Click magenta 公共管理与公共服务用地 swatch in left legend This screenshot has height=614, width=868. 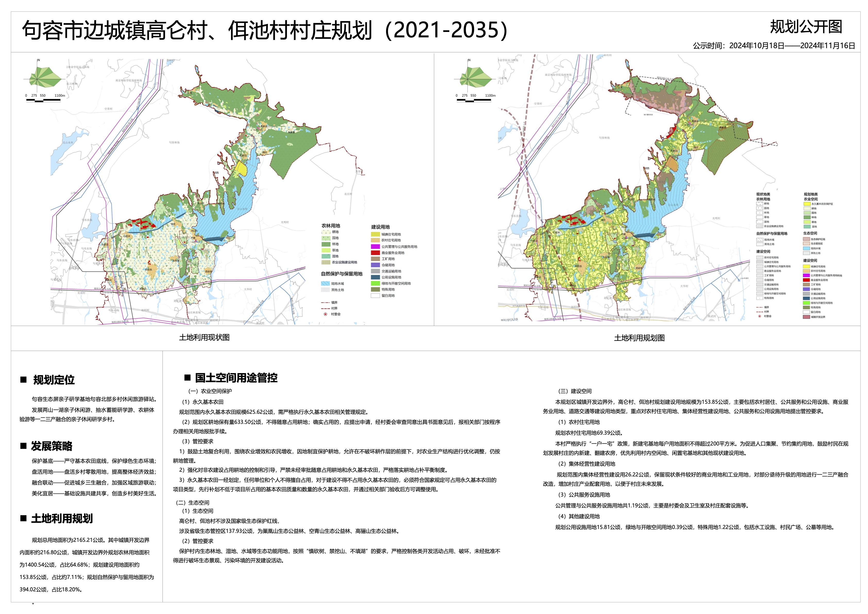[375, 247]
